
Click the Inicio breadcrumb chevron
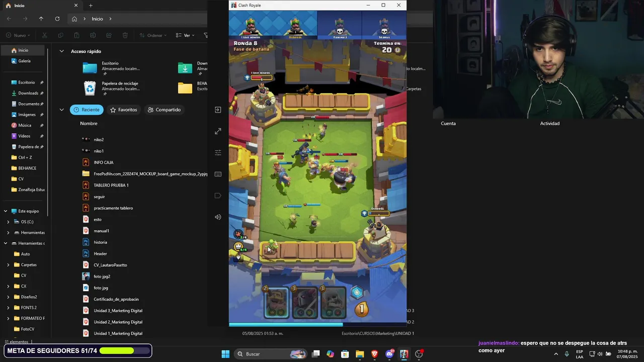tap(110, 19)
